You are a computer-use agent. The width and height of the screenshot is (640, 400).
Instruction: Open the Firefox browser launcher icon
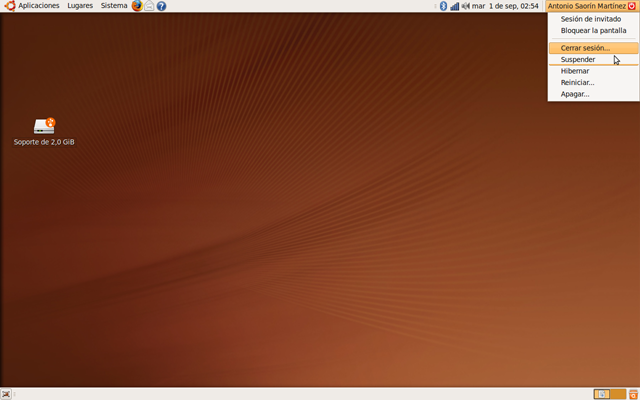coord(137,6)
